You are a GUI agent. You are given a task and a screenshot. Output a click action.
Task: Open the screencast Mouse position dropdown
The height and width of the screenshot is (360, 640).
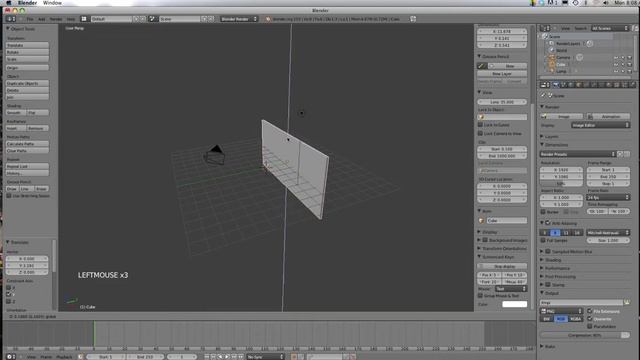[x=511, y=289]
